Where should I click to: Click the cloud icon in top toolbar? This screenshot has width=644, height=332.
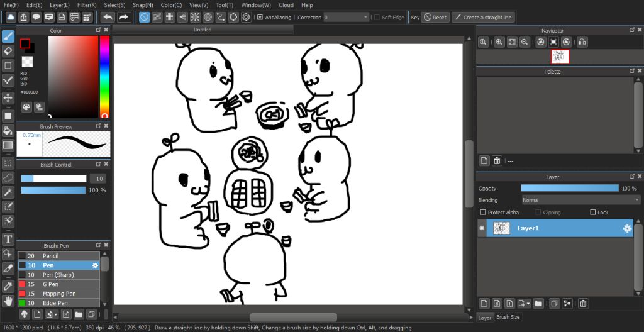pos(11,17)
